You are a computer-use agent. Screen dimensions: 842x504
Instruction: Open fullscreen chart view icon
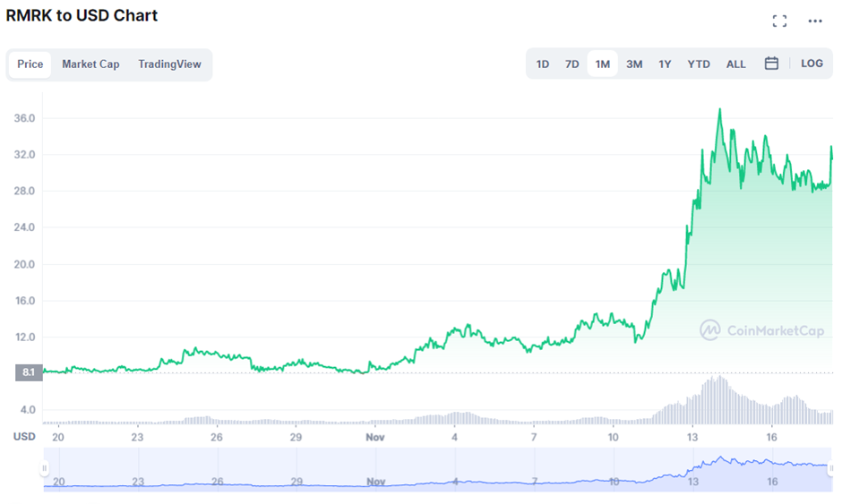779,21
